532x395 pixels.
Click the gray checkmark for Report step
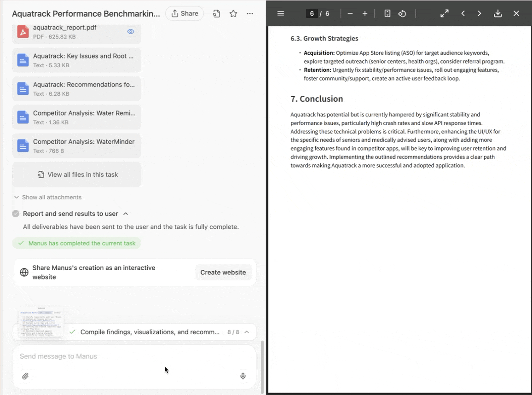[x=16, y=214]
